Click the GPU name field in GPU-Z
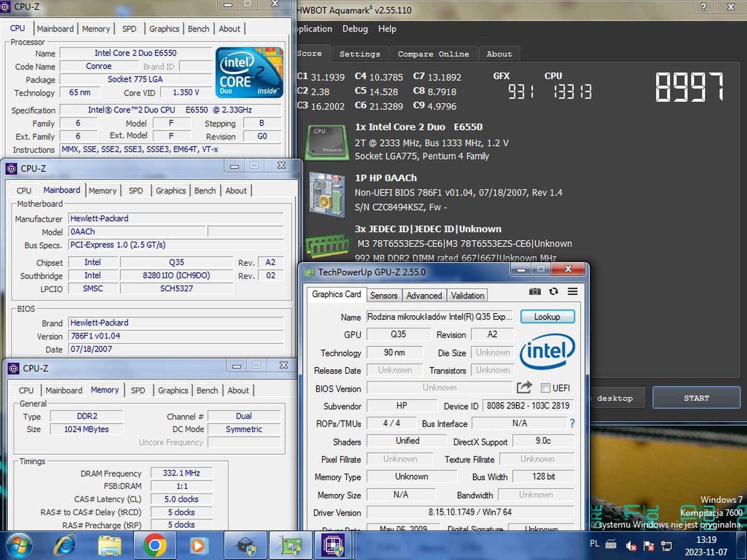The height and width of the screenshot is (560, 747). tap(440, 317)
